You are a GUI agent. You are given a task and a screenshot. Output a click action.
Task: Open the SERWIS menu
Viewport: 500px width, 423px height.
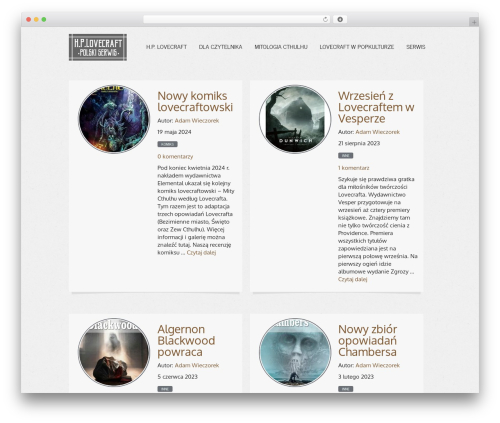(416, 47)
